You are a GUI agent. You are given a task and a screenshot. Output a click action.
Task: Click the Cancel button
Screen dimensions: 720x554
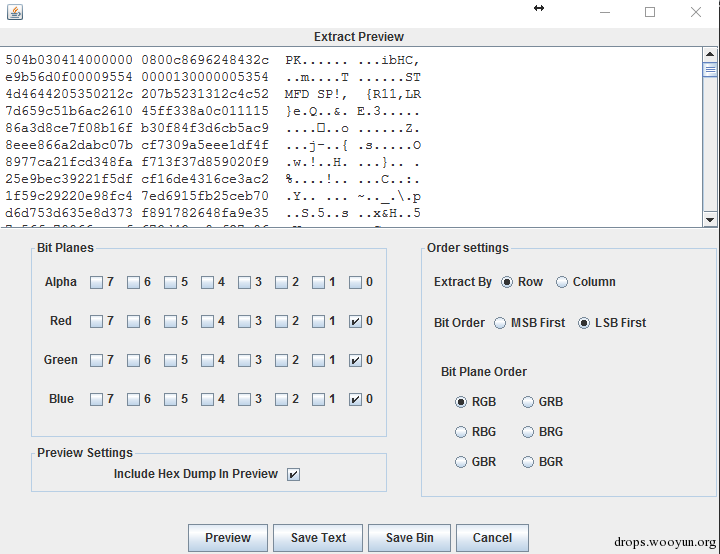coord(492,537)
